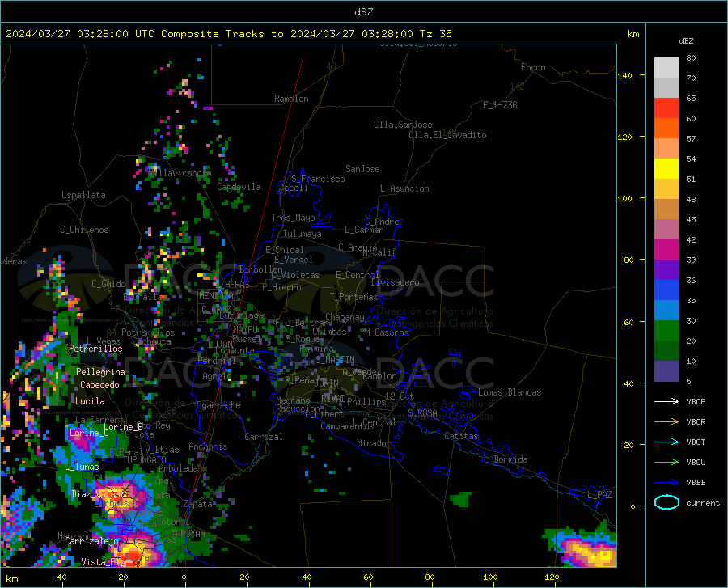Click the 'Tz 35' value in header
Screen dimensions: 728x588
[435, 34]
